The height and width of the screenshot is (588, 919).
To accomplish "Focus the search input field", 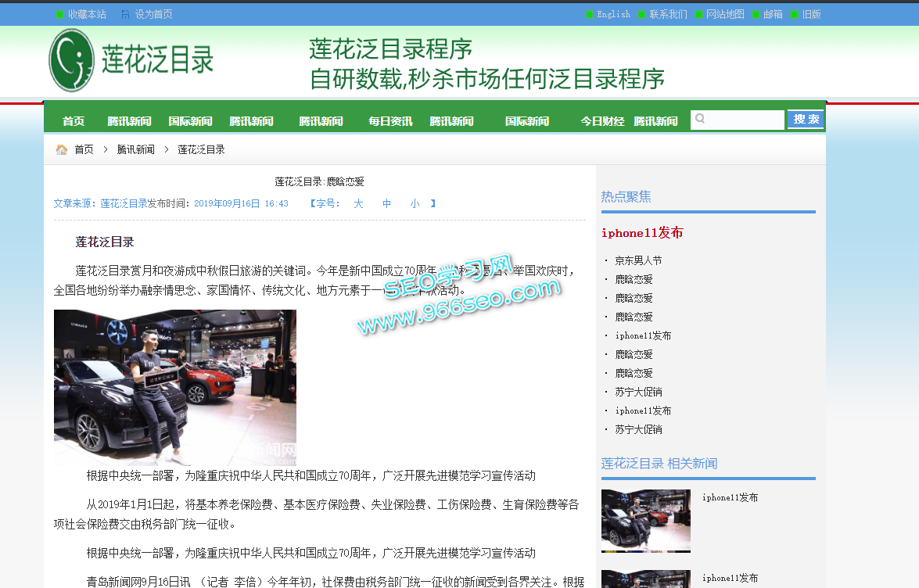I will [x=738, y=120].
